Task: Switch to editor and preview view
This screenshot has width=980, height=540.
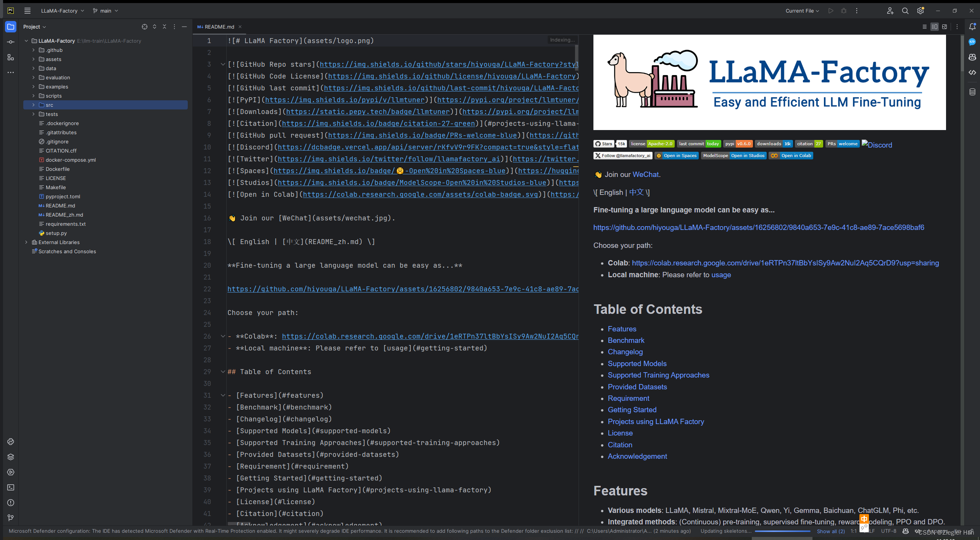Action: click(935, 27)
